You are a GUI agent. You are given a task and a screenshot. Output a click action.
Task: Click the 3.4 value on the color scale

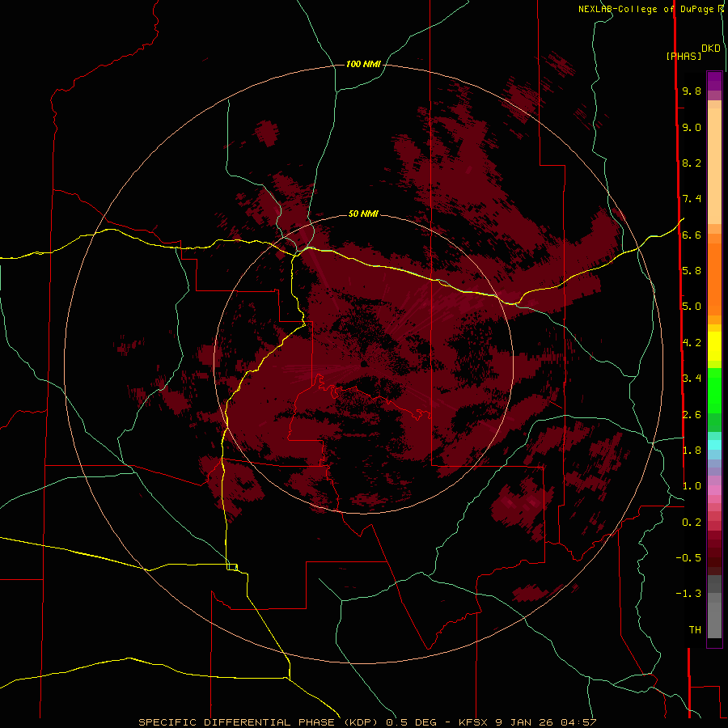point(692,378)
